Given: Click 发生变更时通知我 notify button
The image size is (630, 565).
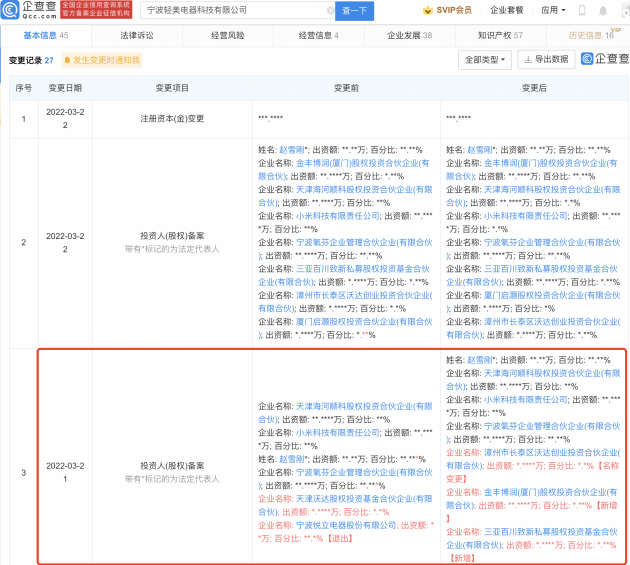Looking at the screenshot, I should (x=102, y=60).
